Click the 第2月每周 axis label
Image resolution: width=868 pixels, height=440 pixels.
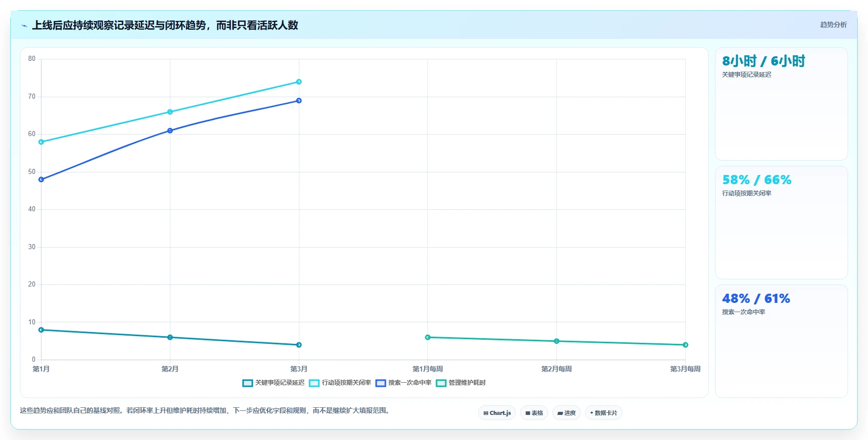tap(557, 369)
